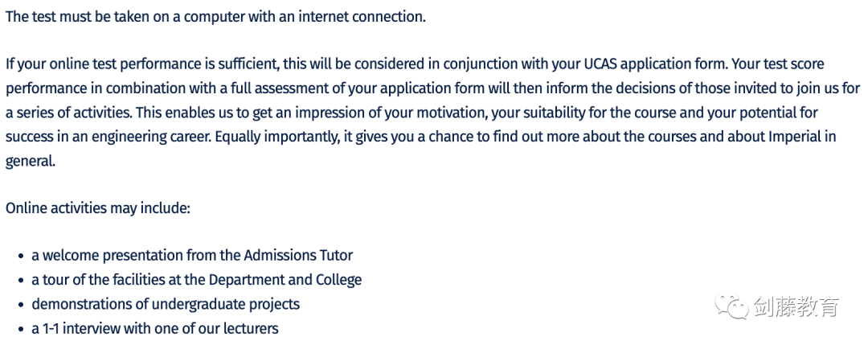Click the welcome presentation bullet item
868x345 pixels.
(x=192, y=255)
